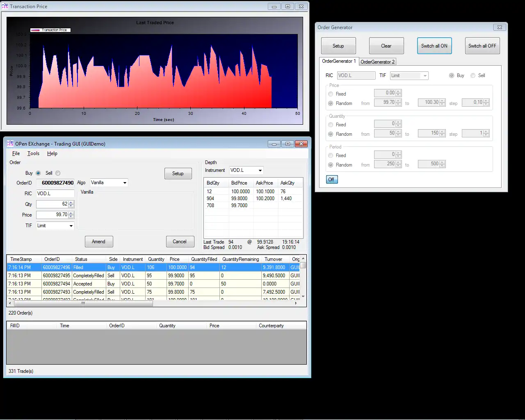Open the File menu
525x420 pixels.
pos(16,153)
